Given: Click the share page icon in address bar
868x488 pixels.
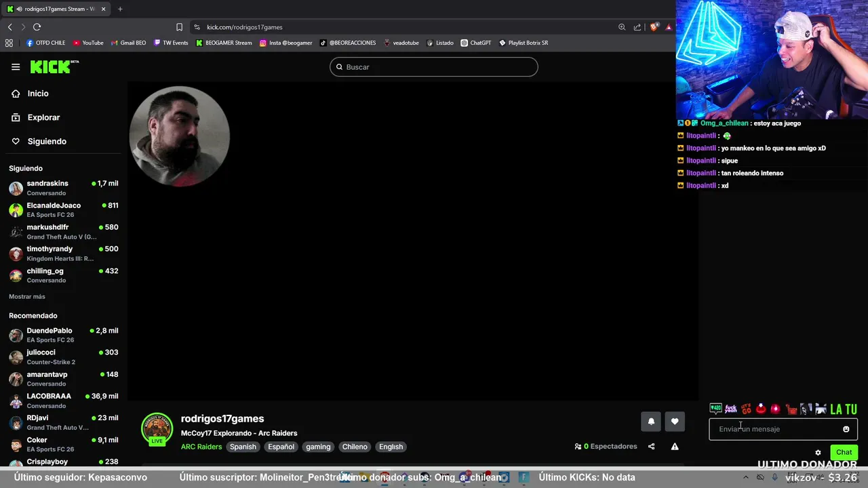Looking at the screenshot, I should tap(637, 27).
